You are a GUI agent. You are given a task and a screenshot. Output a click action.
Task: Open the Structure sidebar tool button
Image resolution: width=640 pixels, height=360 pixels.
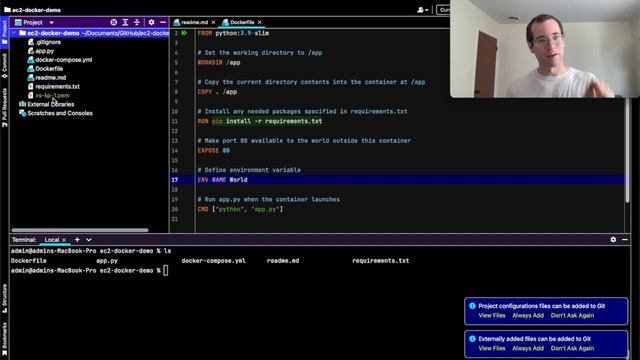coord(4,298)
